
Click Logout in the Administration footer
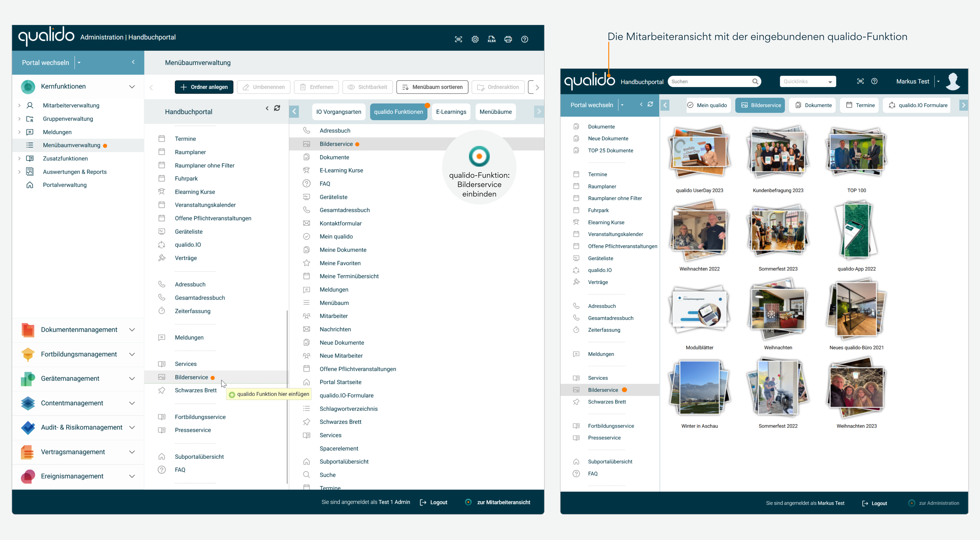433,502
